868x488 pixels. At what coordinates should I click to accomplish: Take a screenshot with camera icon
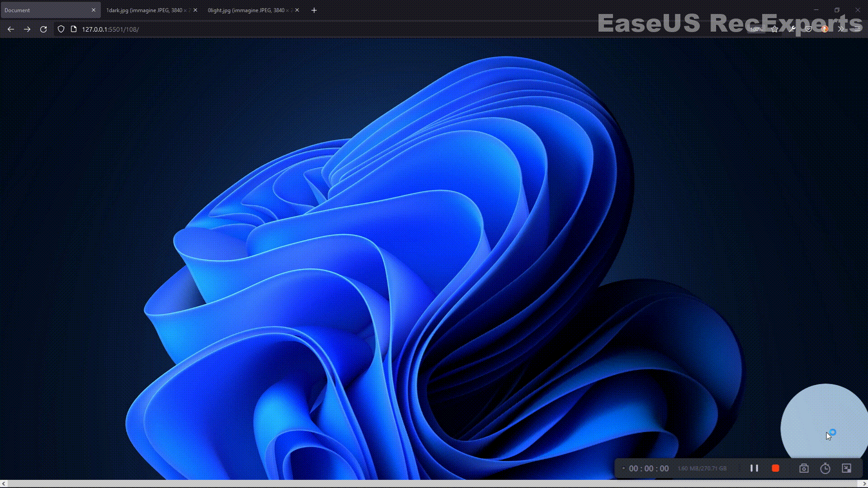coord(804,468)
